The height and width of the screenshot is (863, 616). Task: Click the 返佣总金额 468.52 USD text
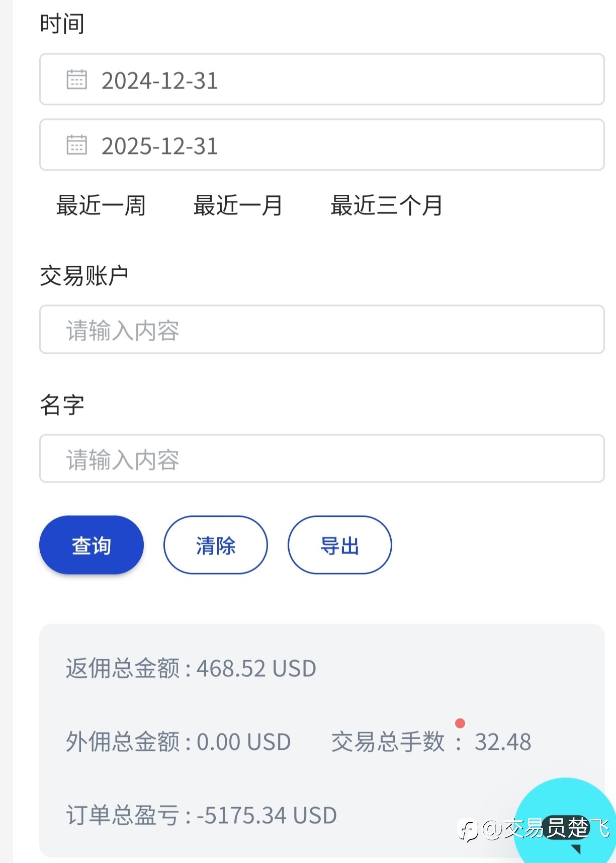tap(191, 668)
